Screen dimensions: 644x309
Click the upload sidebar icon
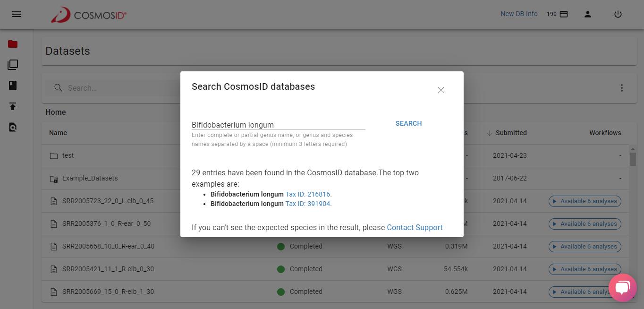[x=13, y=106]
